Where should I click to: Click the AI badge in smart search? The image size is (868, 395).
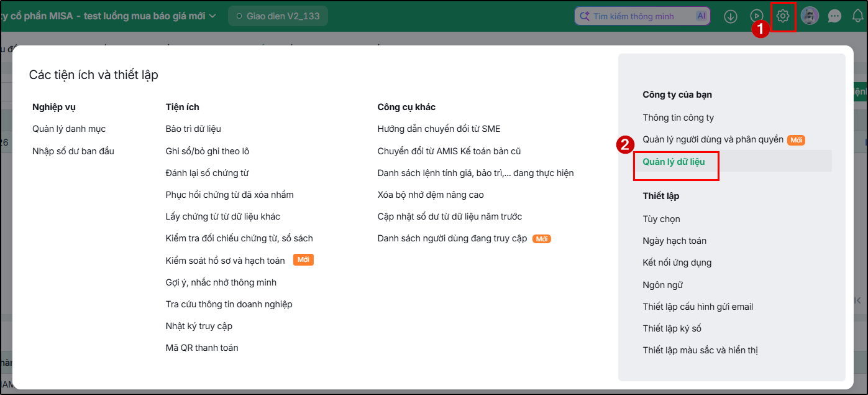701,16
